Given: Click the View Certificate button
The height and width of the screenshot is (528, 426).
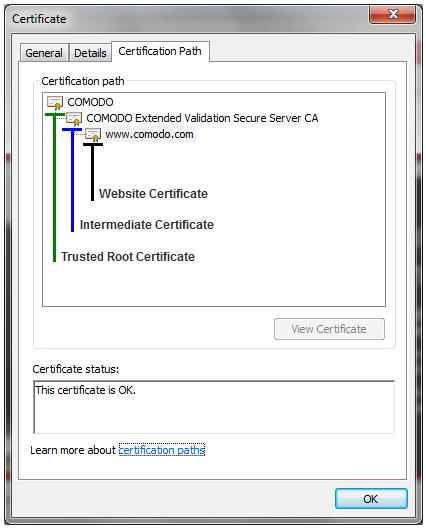Looking at the screenshot, I should click(x=329, y=329).
